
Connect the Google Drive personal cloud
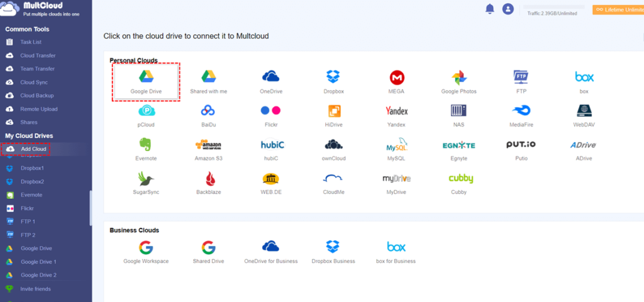[x=146, y=82]
